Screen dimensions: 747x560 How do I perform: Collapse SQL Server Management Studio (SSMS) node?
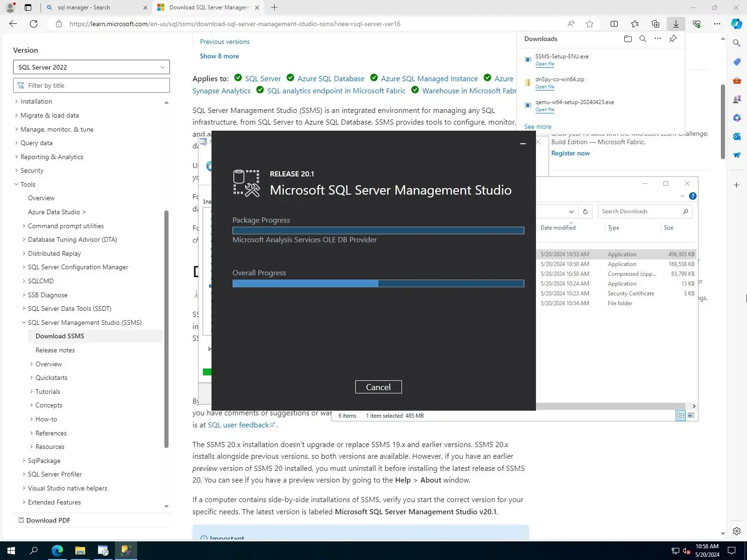(24, 322)
